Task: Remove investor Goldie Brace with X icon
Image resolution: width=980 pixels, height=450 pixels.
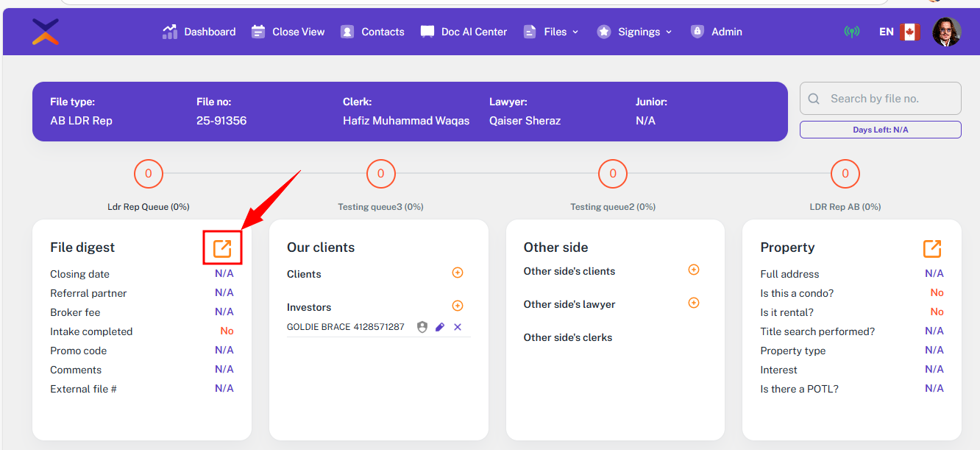Action: [x=458, y=327]
